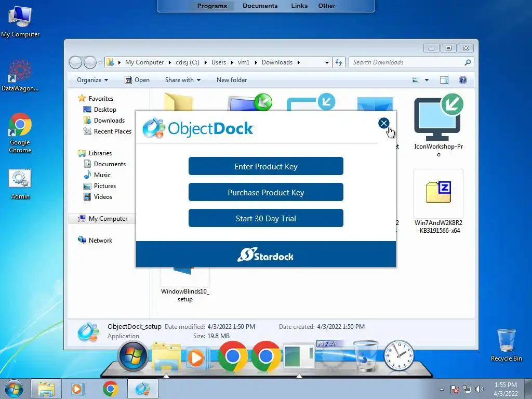Click the Explorer Back button
The width and height of the screenshot is (532, 399).
pyautogui.click(x=75, y=62)
